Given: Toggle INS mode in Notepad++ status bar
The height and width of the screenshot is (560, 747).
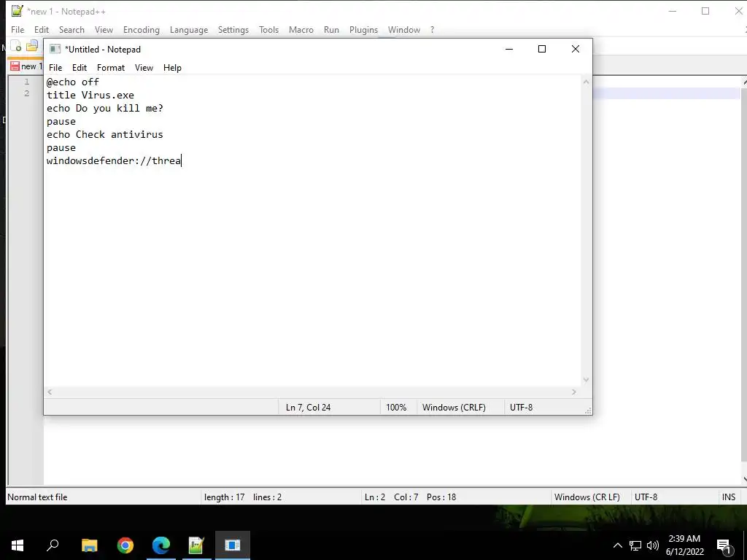Looking at the screenshot, I should [729, 497].
